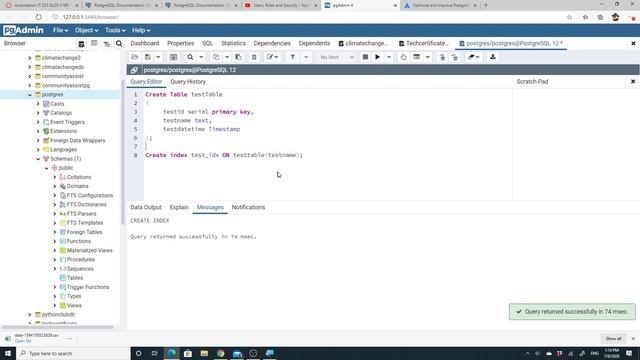This screenshot has width=640, height=360.
Task: Switch to the Properties tab
Action: coord(180,43)
